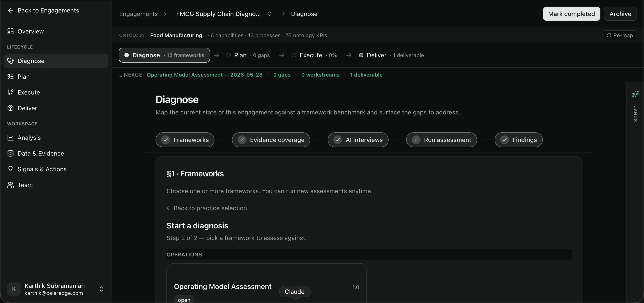Expand the Karthik Subramanian account menu
644x303 pixels.
tap(56, 289)
